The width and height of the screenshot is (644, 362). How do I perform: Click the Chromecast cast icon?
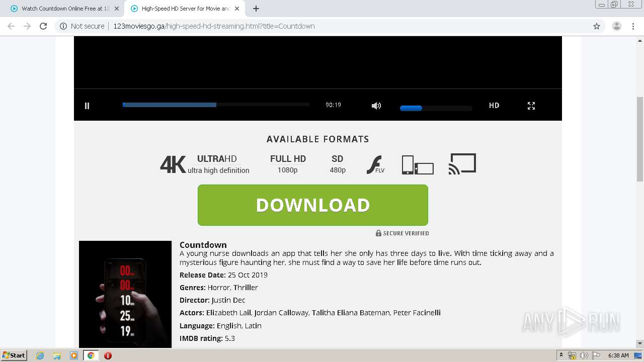click(462, 164)
